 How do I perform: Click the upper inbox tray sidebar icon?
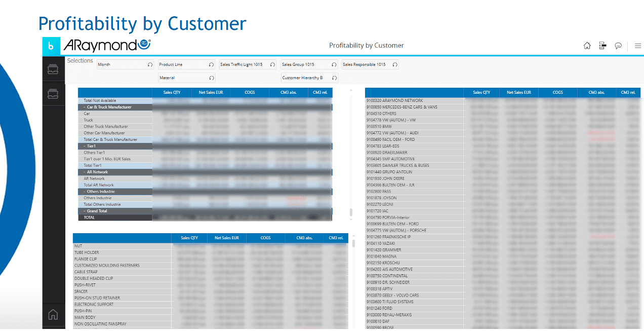53,69
